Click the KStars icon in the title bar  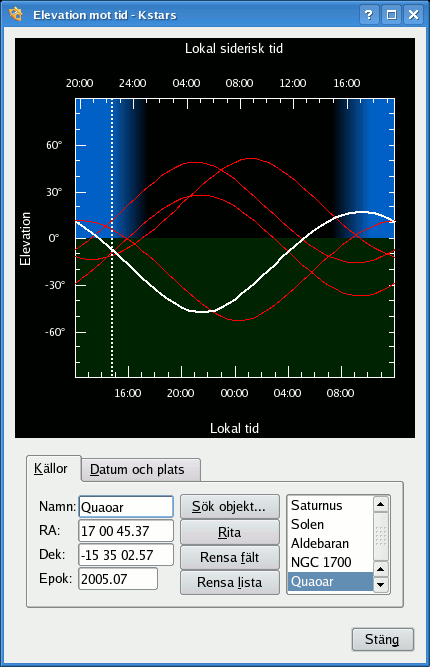16,14
